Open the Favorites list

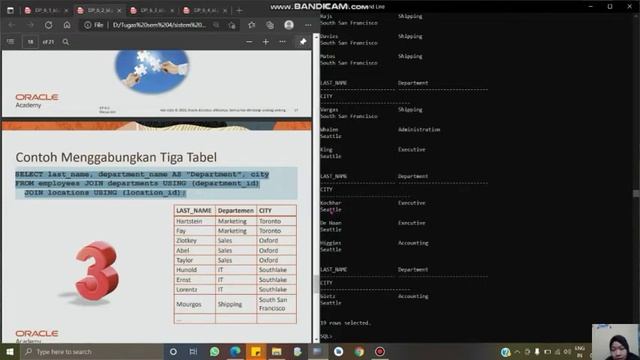tap(251, 25)
